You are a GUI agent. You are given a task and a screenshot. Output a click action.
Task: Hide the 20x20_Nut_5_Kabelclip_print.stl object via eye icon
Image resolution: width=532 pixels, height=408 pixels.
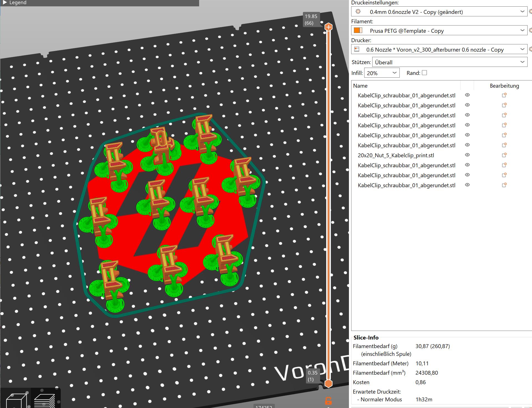[467, 155]
